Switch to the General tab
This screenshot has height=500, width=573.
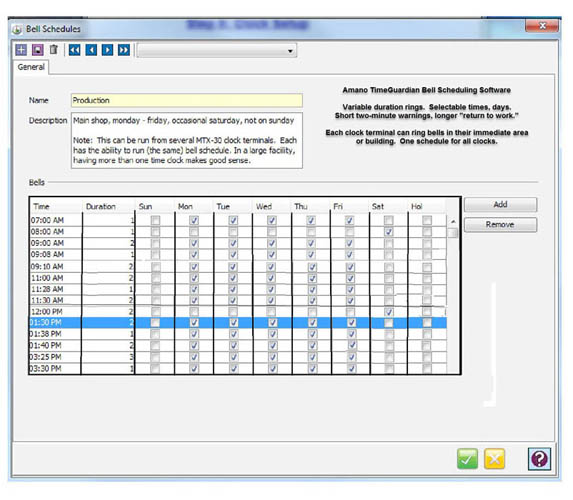click(31, 67)
